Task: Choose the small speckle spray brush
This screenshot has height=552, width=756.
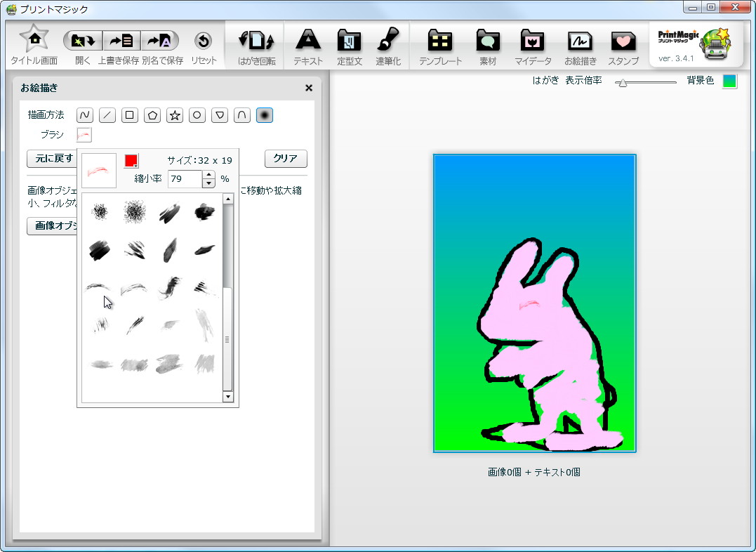Action: coord(100,212)
